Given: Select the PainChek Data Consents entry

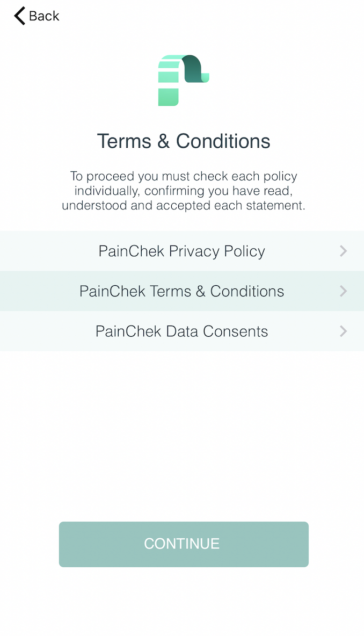Looking at the screenshot, I should [182, 331].
